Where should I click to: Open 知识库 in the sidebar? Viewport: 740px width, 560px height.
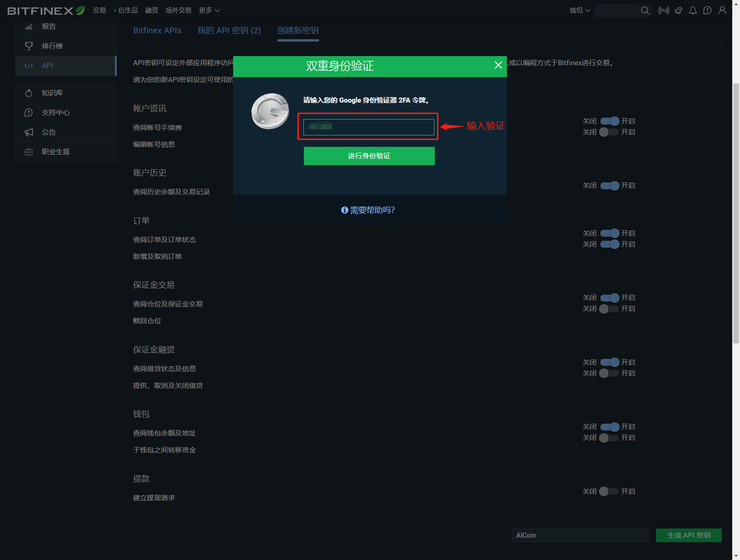click(66, 93)
